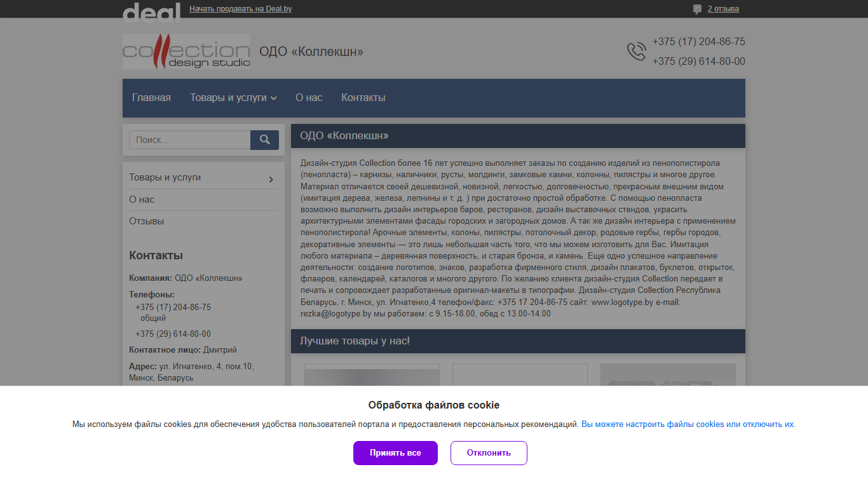Click the first product thumbnail
The height and width of the screenshot is (488, 868).
pos(372,375)
